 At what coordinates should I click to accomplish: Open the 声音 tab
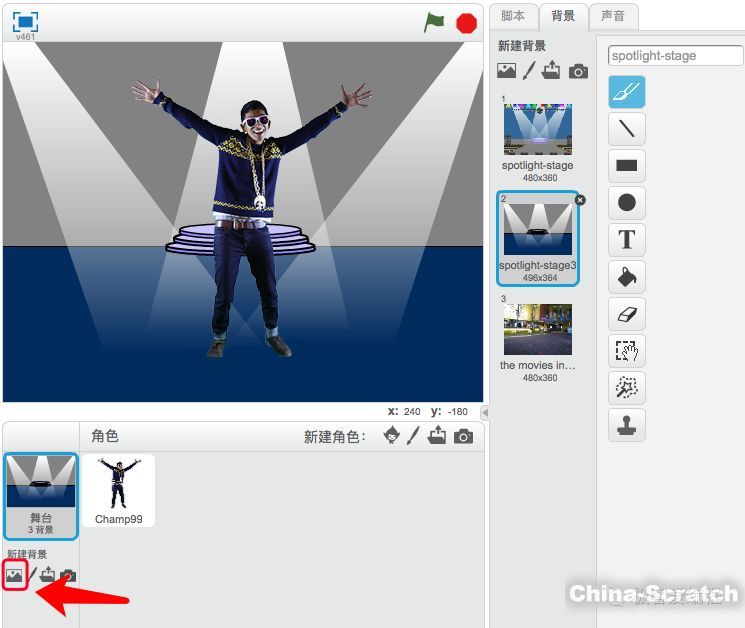point(612,16)
